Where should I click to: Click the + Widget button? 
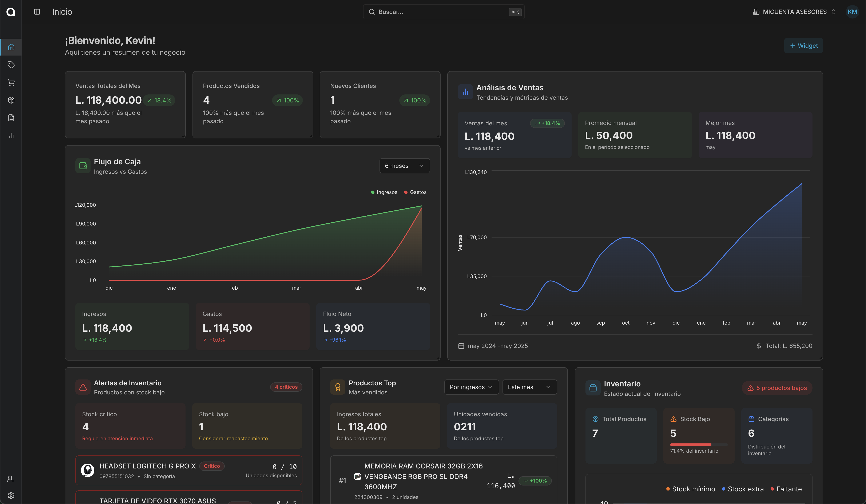pyautogui.click(x=803, y=46)
